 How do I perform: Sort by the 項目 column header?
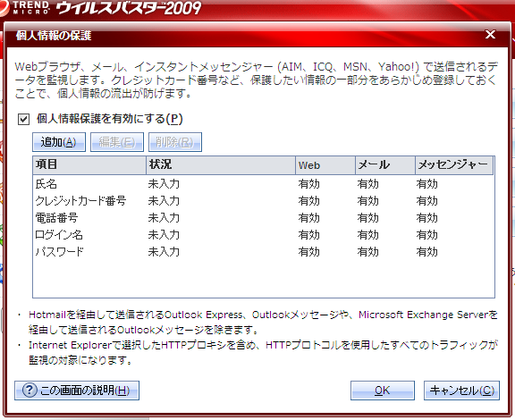(x=89, y=165)
